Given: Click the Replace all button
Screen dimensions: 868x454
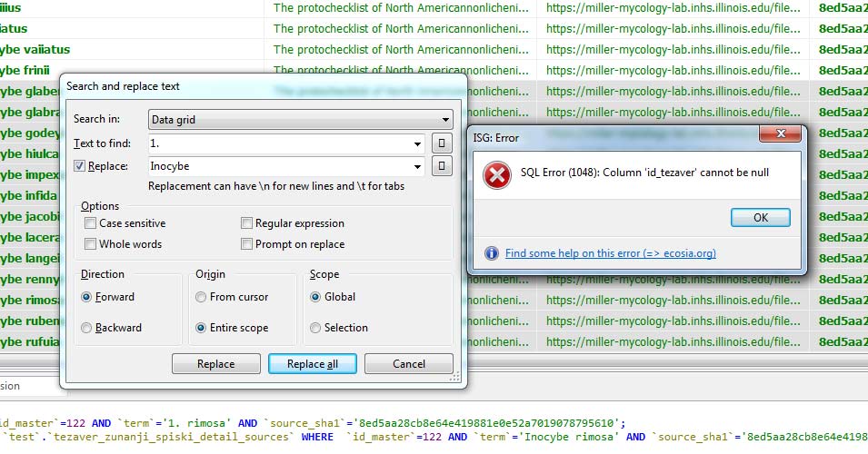Looking at the screenshot, I should (x=313, y=364).
